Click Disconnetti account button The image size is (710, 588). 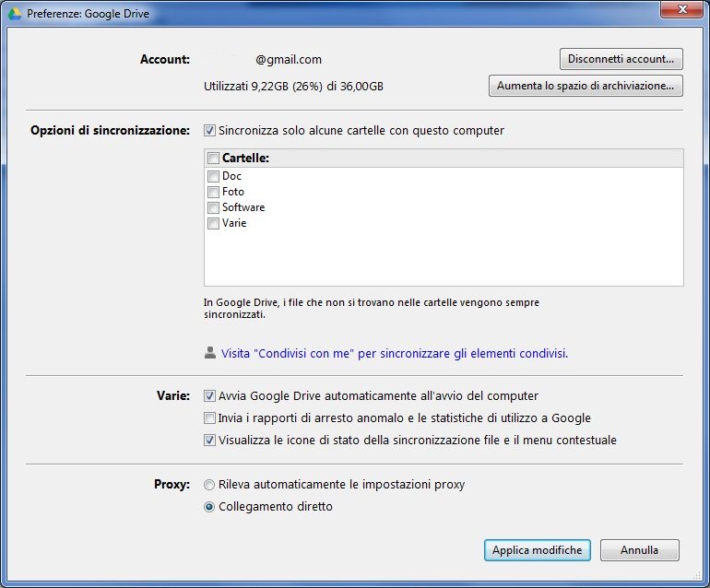(621, 59)
